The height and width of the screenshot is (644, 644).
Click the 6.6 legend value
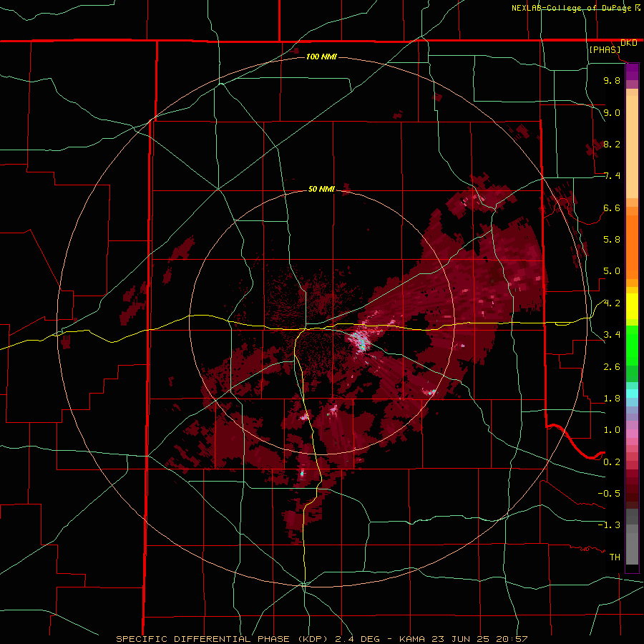[612, 208]
